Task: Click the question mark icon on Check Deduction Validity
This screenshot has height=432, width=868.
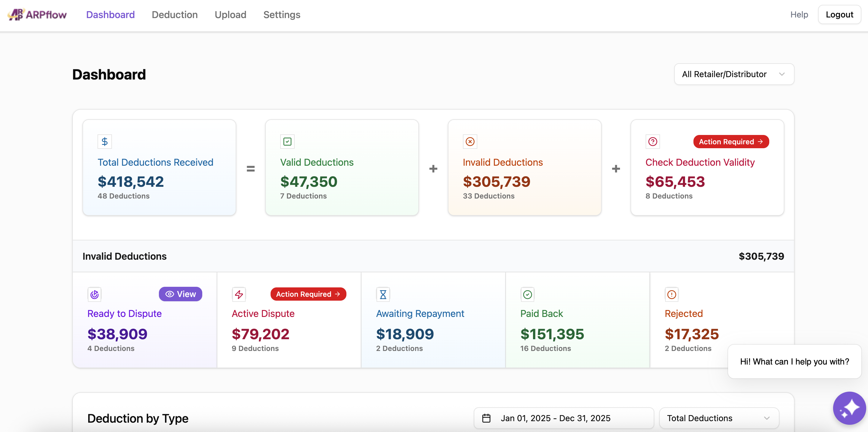Action: coord(652,141)
